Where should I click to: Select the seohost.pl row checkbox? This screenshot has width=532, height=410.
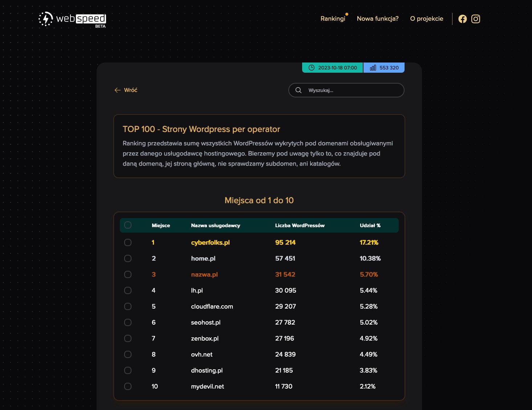click(128, 322)
